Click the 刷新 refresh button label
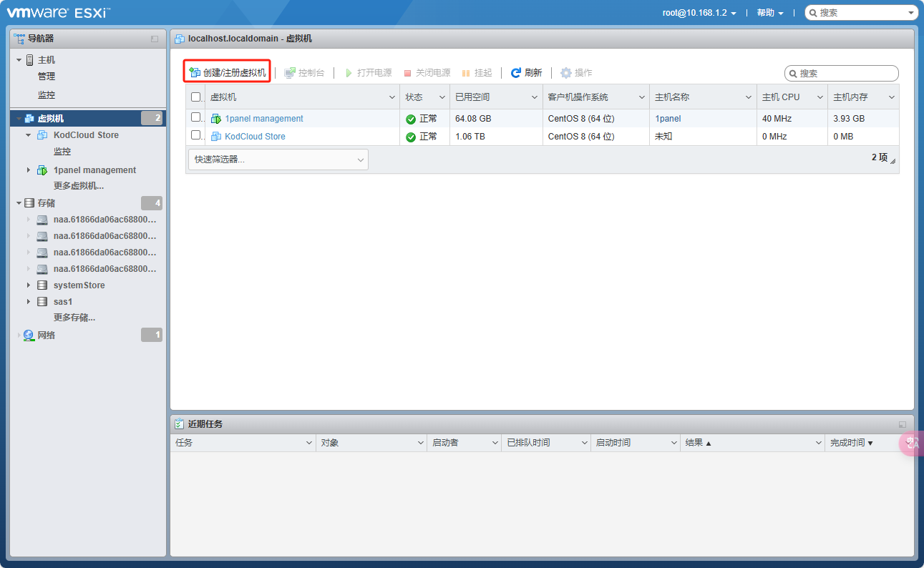This screenshot has width=924, height=568. tap(533, 73)
